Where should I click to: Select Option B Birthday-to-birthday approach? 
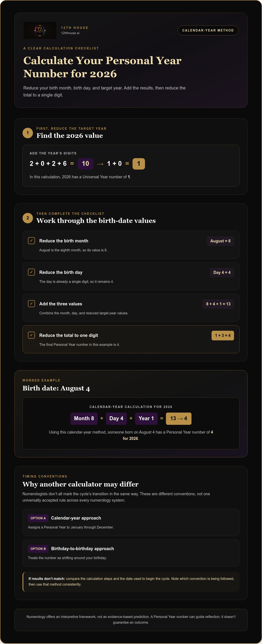coord(131,553)
